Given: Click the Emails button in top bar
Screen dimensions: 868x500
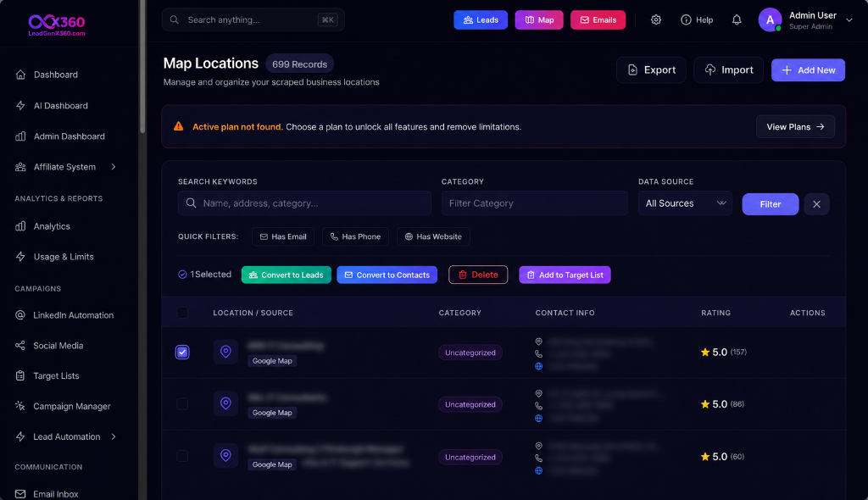Looking at the screenshot, I should point(598,20).
